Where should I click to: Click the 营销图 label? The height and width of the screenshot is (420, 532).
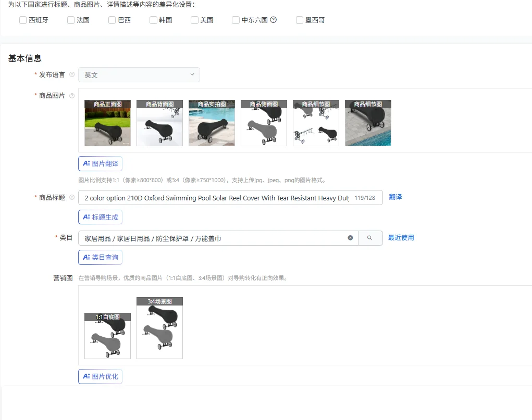click(63, 278)
